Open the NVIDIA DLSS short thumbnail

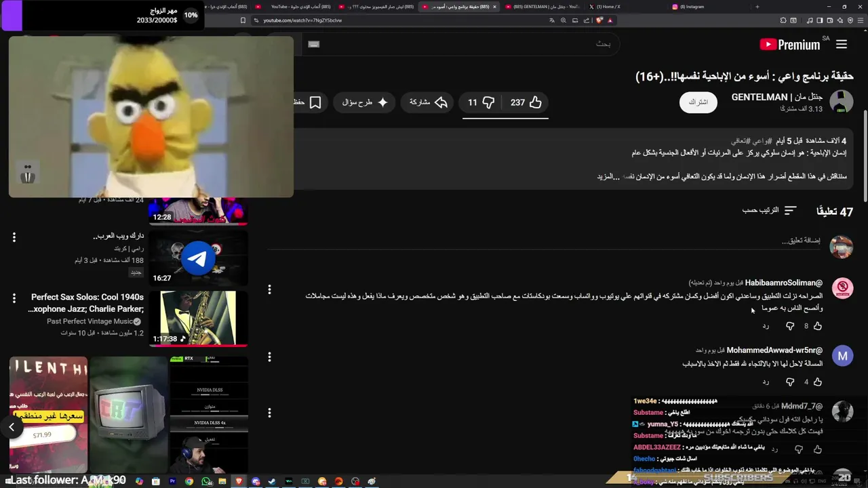pos(209,415)
